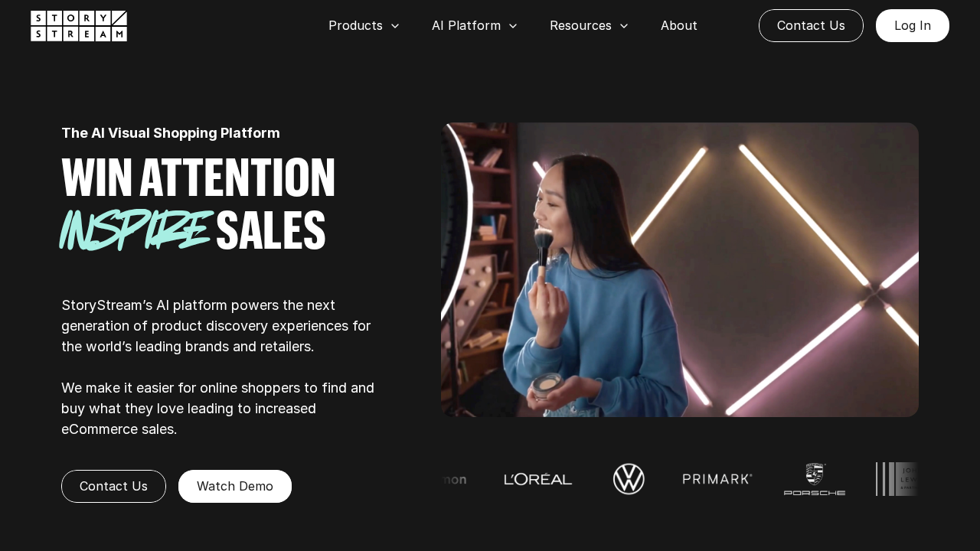Click the John Lewis logo at carousel edge

(897, 479)
